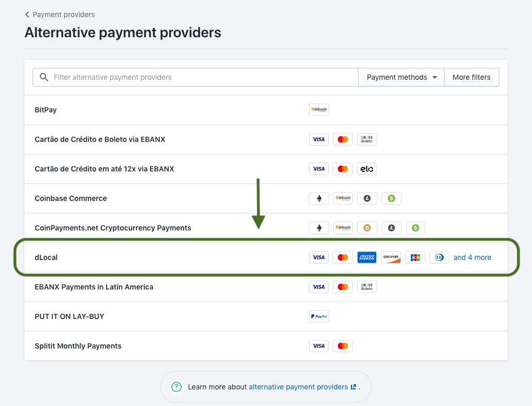Select Cartão de Crédito e Boleto via EBANX

266,139
